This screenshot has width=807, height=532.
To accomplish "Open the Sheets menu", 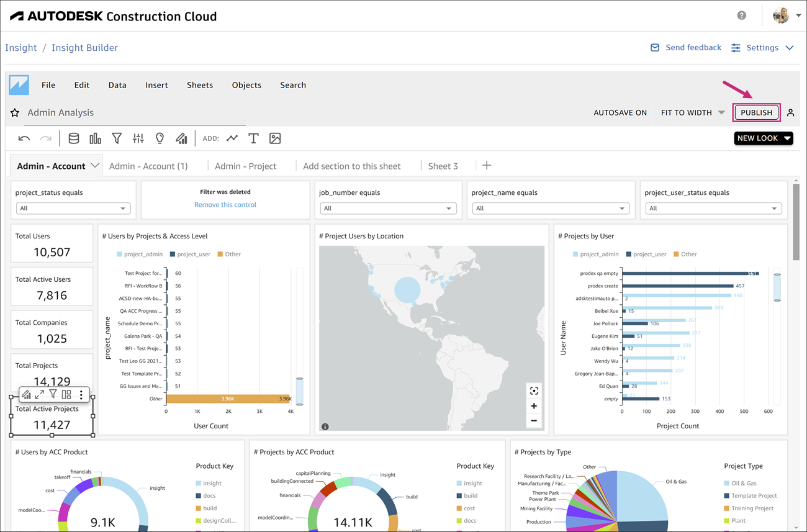I will [x=200, y=85].
